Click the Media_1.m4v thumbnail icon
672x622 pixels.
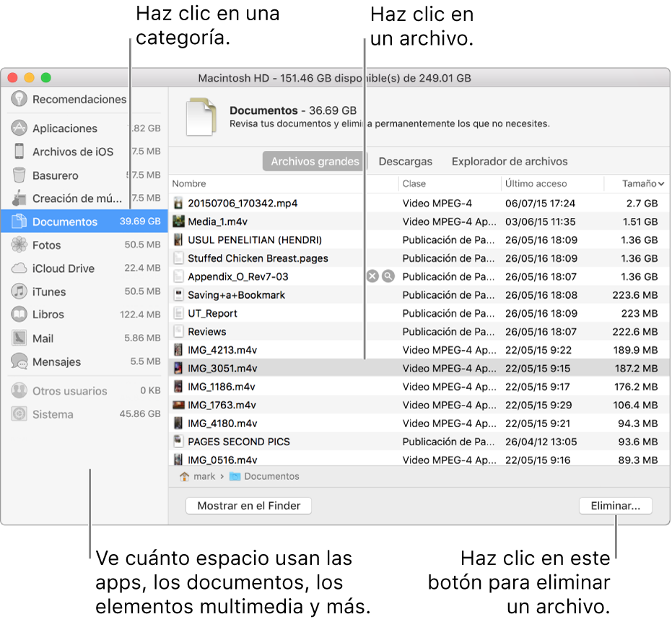tap(178, 222)
